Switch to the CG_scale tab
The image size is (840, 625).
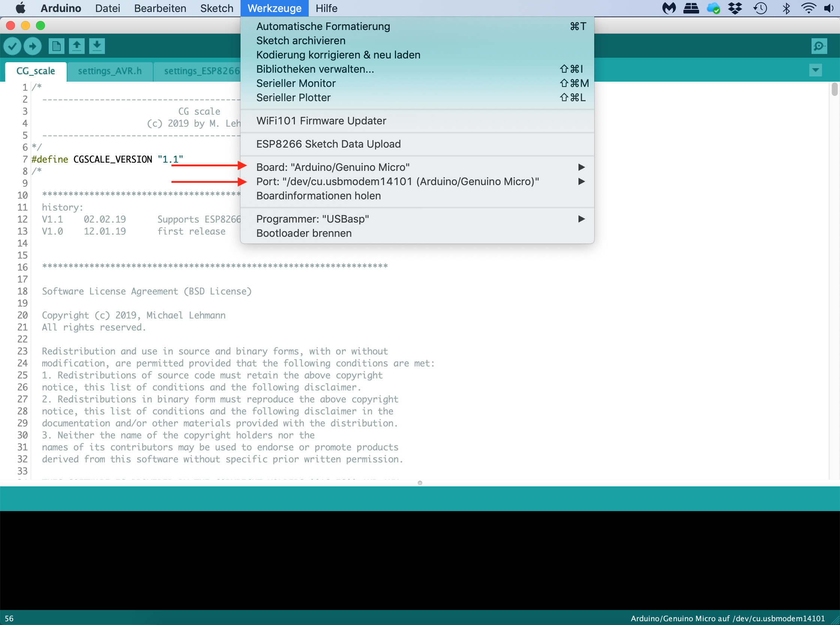pos(36,71)
